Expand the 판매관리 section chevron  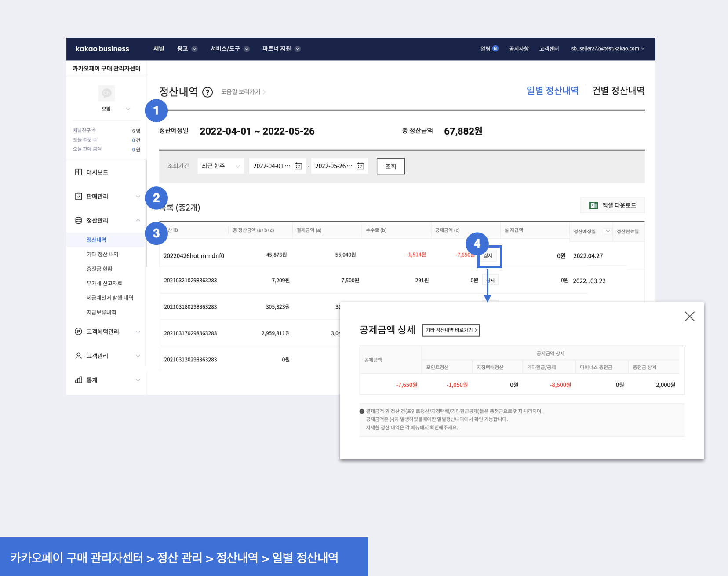click(x=138, y=197)
